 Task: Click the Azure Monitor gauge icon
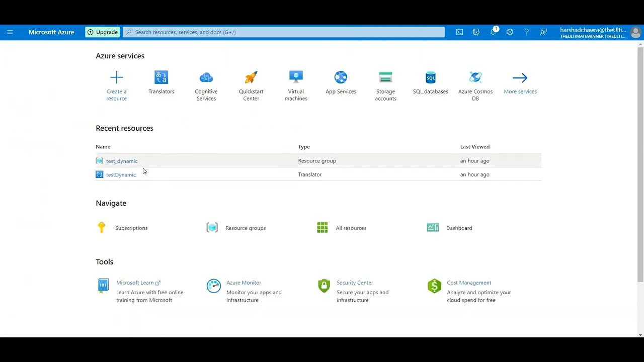point(214,286)
